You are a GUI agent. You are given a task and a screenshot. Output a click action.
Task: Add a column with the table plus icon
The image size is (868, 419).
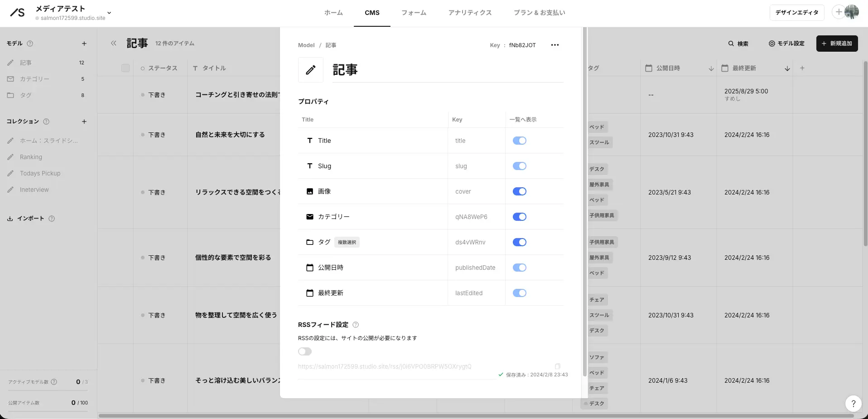tap(802, 68)
